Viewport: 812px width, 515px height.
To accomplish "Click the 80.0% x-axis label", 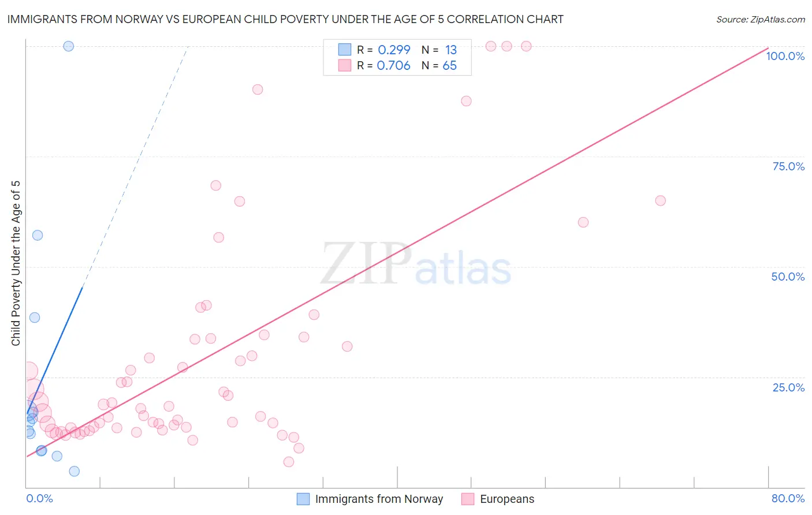I will pos(788,498).
